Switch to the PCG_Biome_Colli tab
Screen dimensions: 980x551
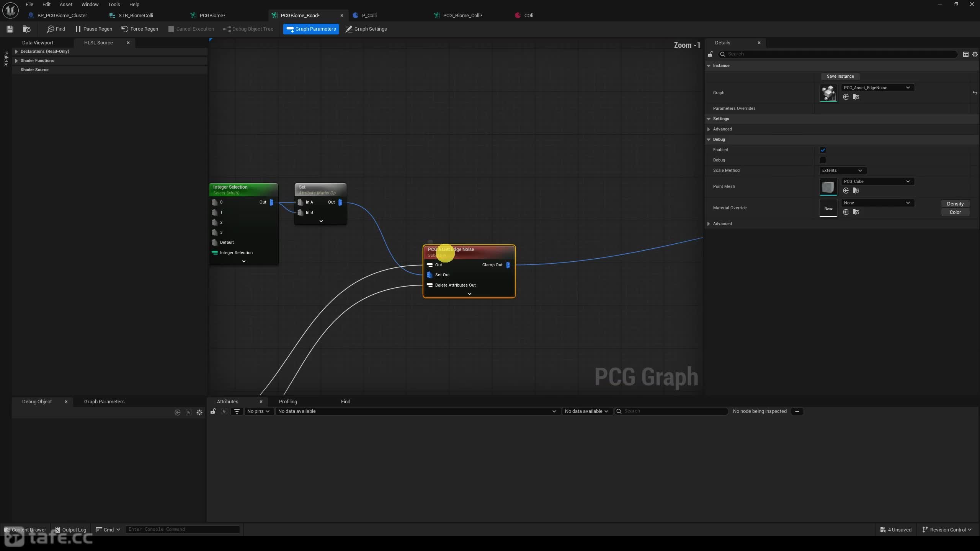[462, 16]
